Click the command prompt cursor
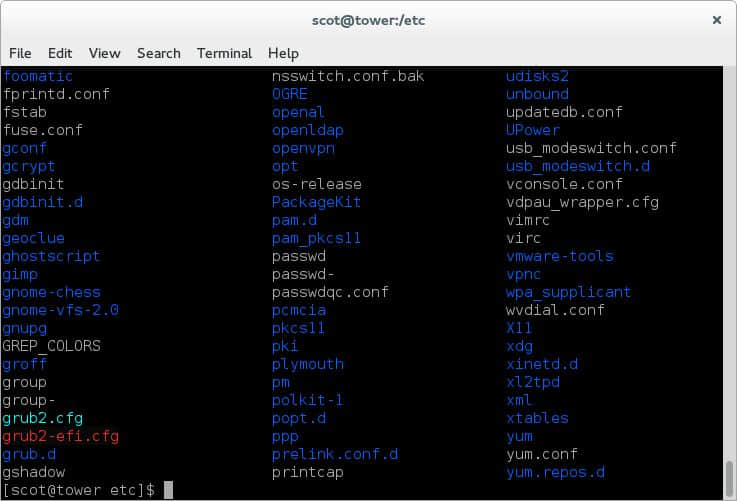This screenshot has height=501, width=737. coord(169,490)
